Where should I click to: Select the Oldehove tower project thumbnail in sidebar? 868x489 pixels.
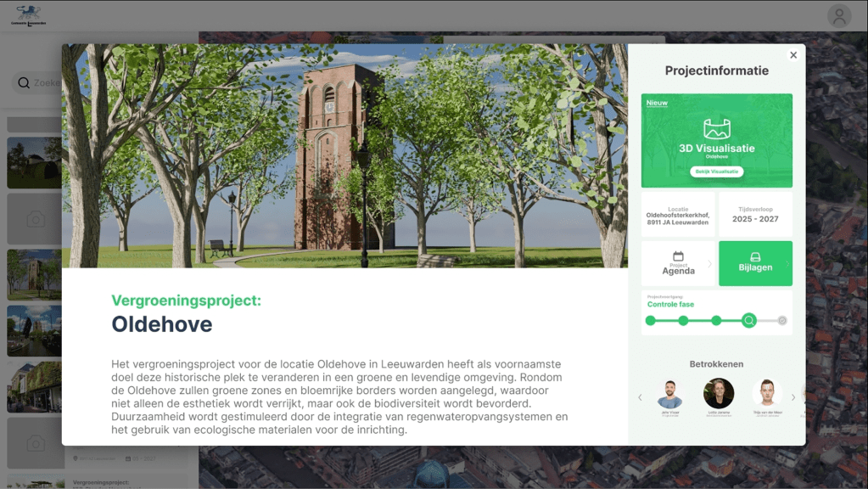tap(34, 273)
